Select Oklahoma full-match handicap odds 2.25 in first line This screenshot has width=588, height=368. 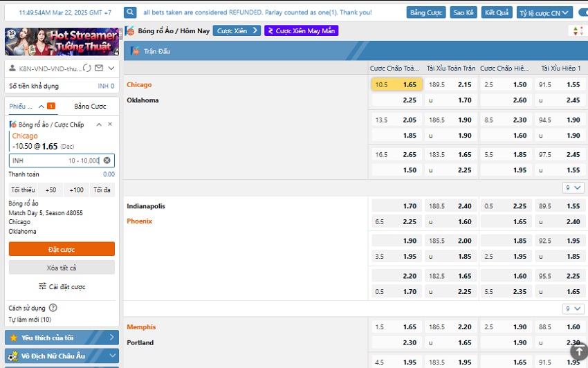(x=397, y=100)
